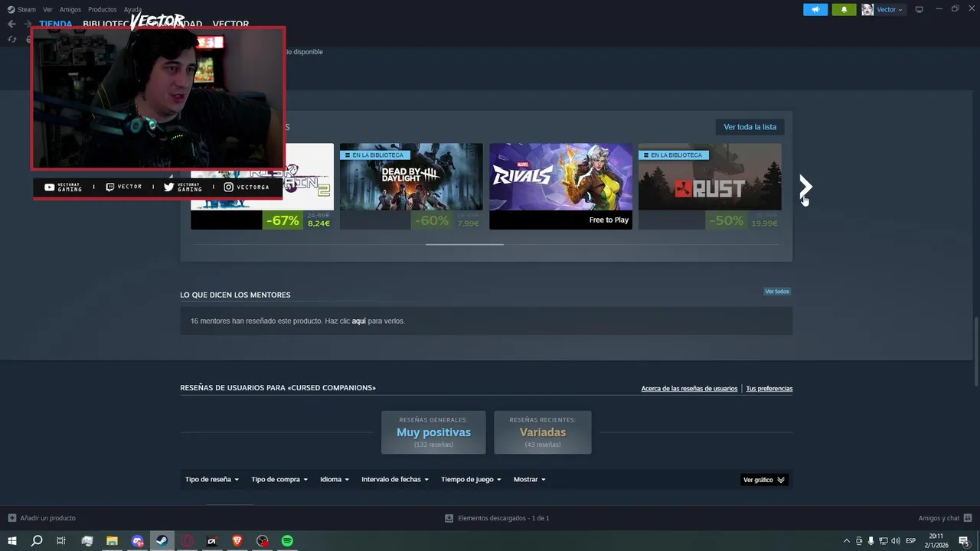Click the Vector profile avatar picture

(x=867, y=9)
